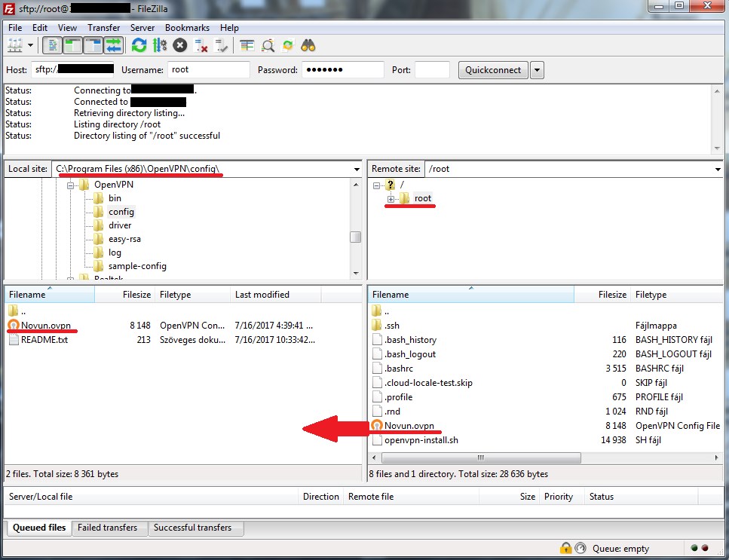Cancel current operation with the X icon
729x560 pixels.
pyautogui.click(x=180, y=45)
